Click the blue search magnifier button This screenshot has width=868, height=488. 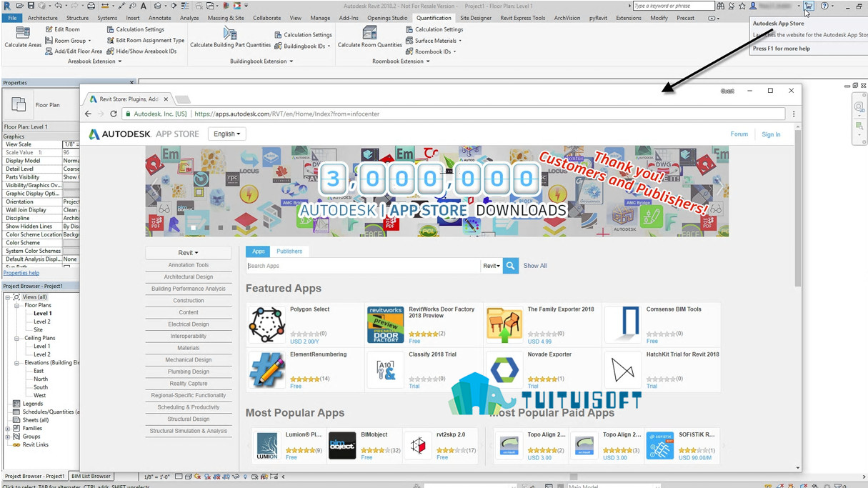[510, 266]
